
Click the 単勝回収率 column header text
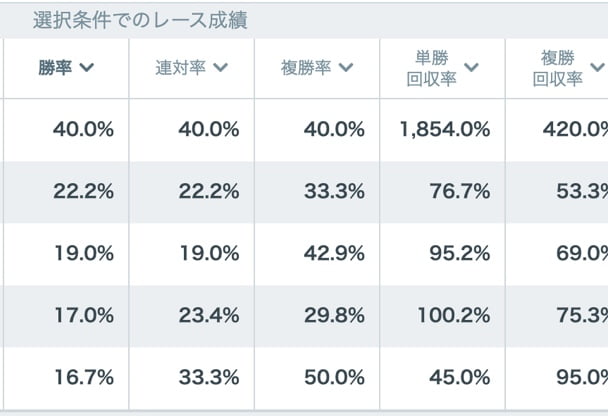432,68
